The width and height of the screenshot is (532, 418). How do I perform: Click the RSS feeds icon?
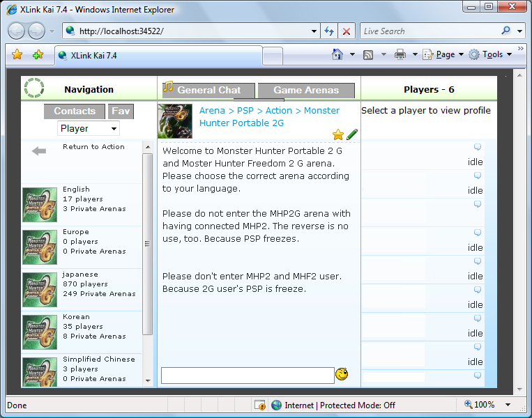368,54
